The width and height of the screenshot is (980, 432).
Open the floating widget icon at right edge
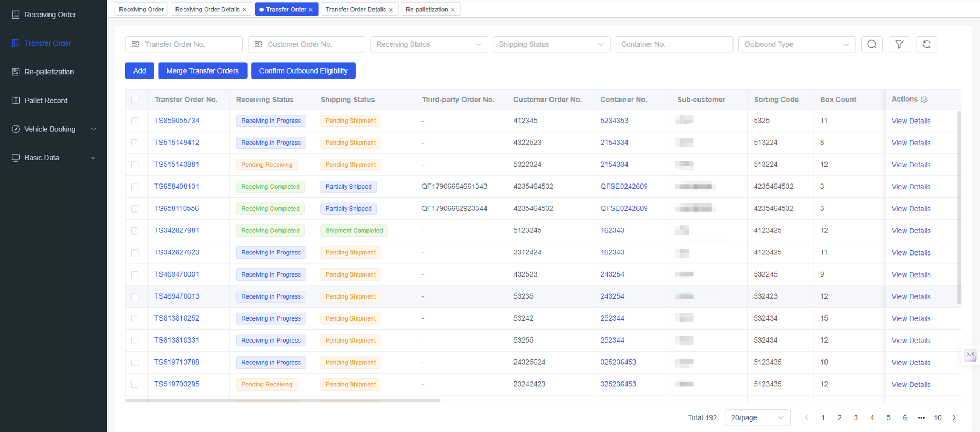coord(970,355)
